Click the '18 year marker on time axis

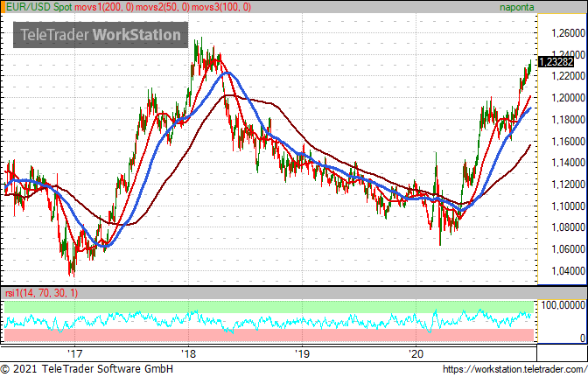click(189, 353)
